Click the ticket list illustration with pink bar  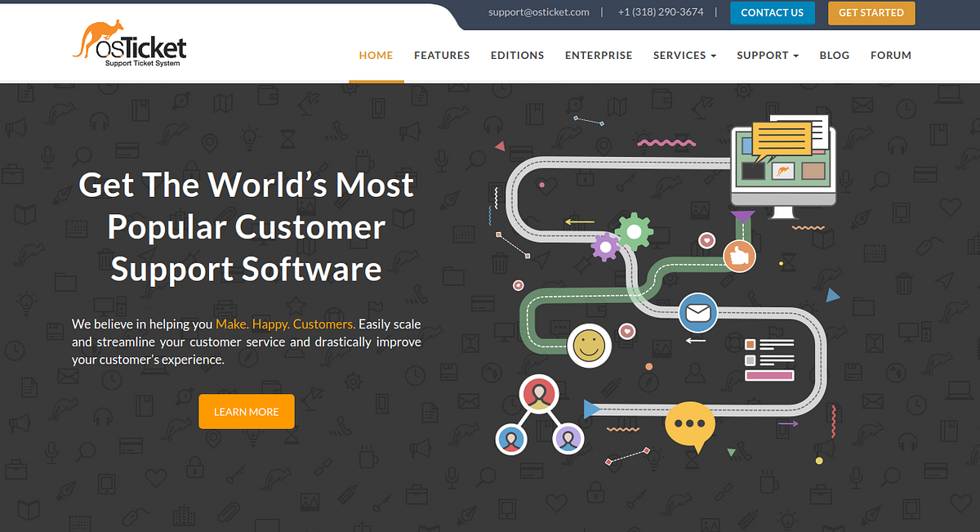(x=769, y=360)
